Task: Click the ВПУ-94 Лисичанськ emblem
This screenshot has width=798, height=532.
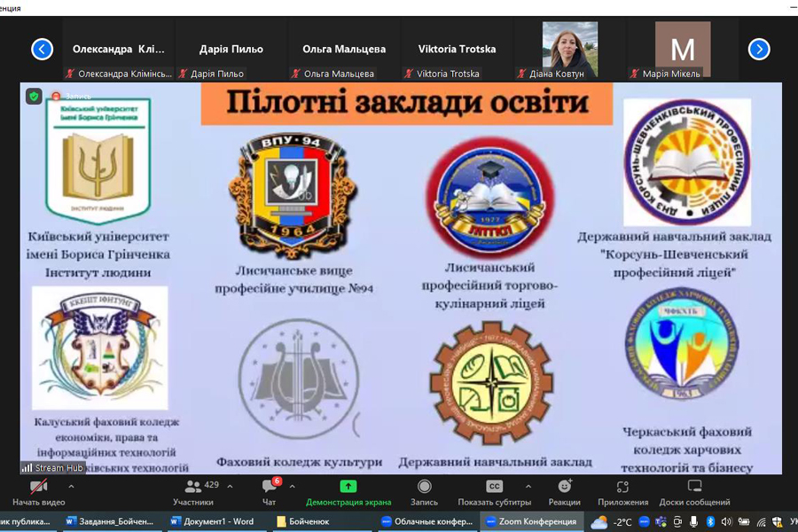Action: (293, 196)
